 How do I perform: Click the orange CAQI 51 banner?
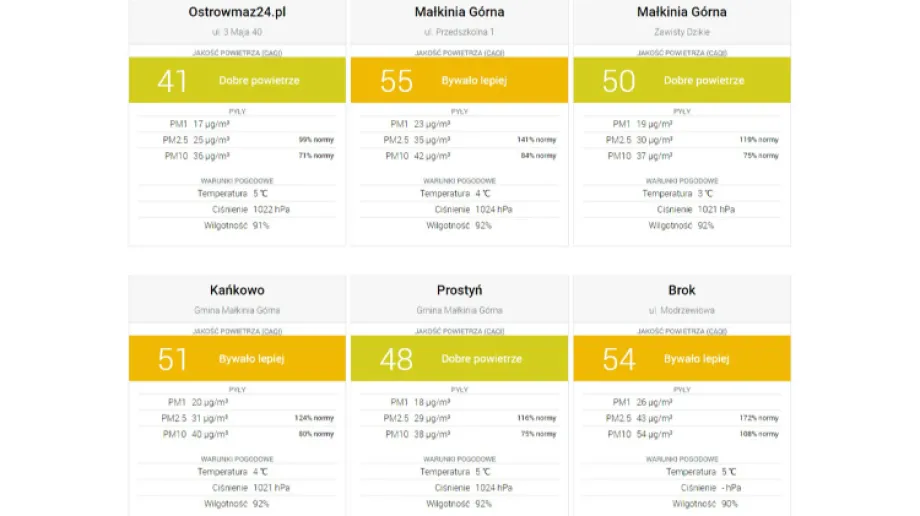pyautogui.click(x=237, y=358)
